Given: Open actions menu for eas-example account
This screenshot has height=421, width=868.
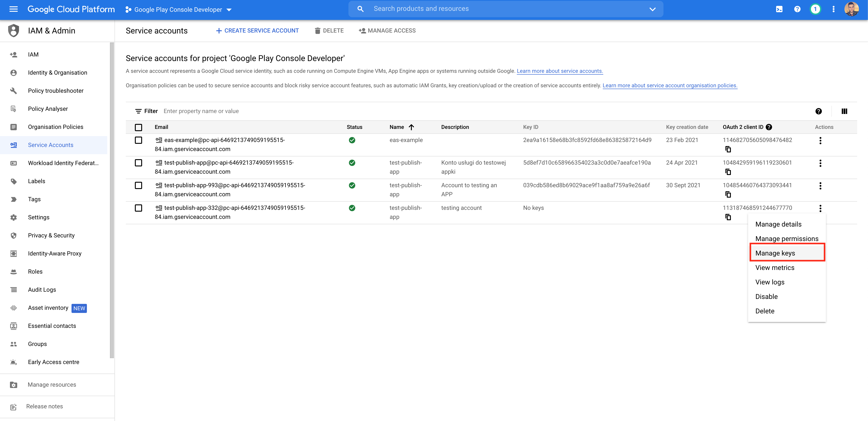Looking at the screenshot, I should 820,140.
